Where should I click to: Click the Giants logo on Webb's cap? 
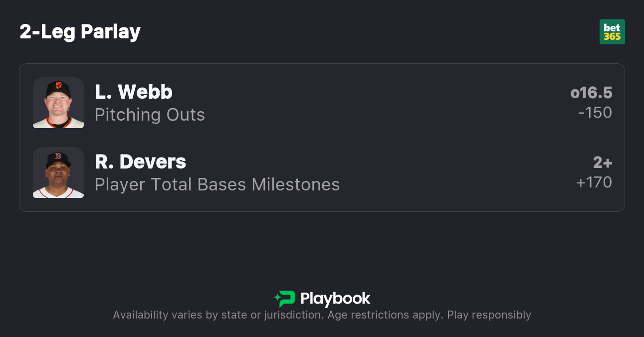coord(58,85)
